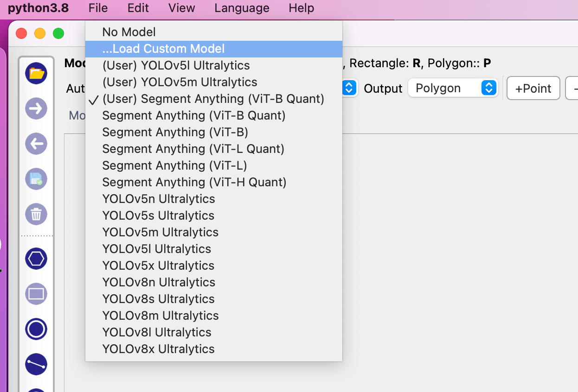Select YOLOv8x Ultralytics model
The height and width of the screenshot is (392, 578).
(214, 349)
